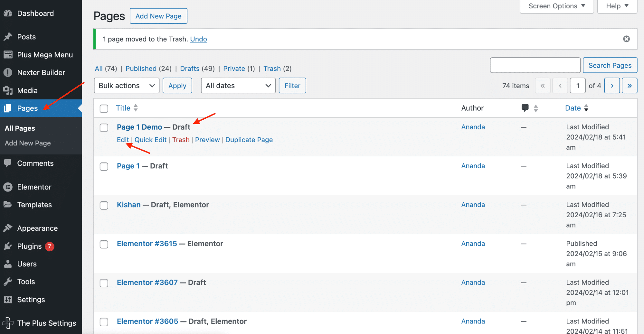Screen dimensions: 644x334
Task: Click inside the search pages input field
Action: (535, 65)
